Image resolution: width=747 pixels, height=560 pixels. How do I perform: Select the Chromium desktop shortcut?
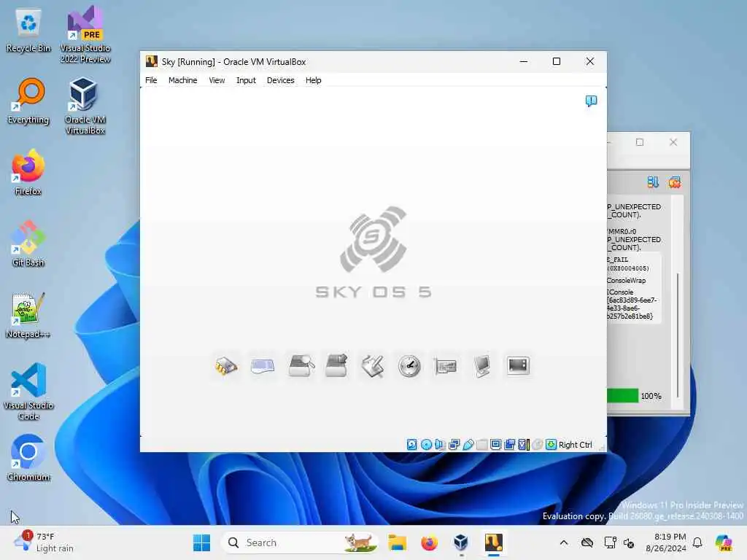(28, 458)
